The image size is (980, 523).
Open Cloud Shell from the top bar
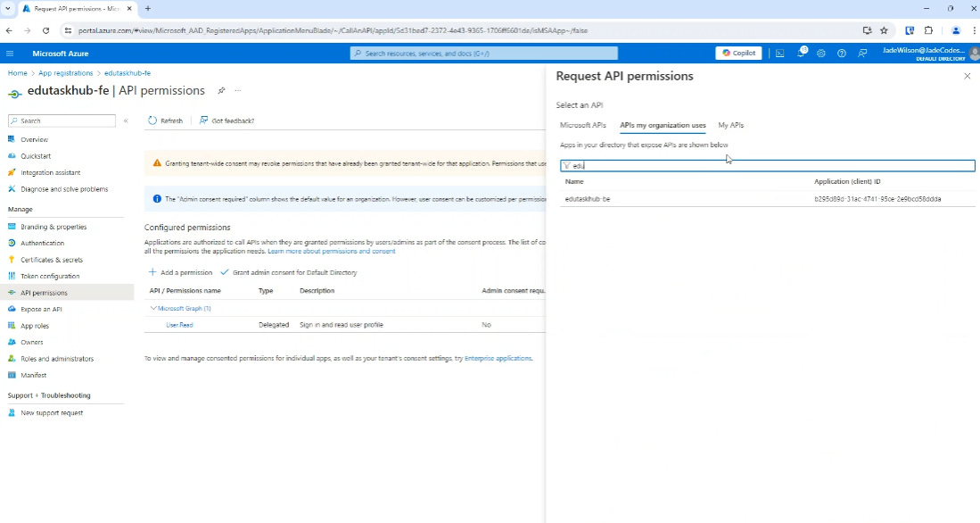pos(780,54)
